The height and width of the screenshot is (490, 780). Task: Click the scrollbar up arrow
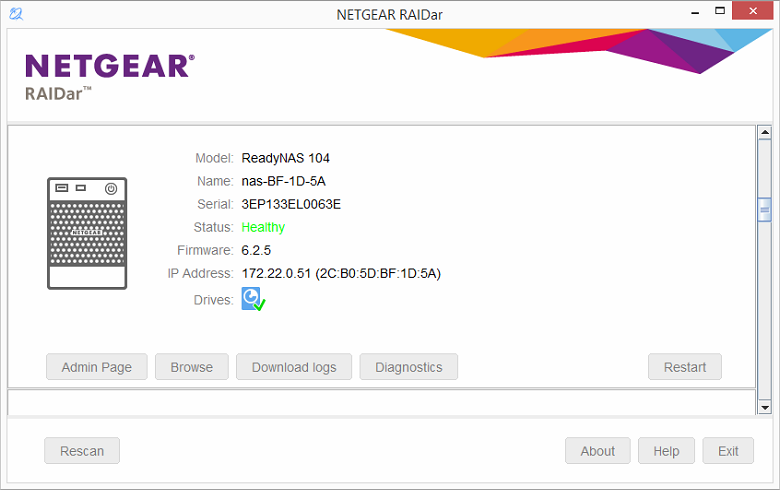click(x=765, y=132)
